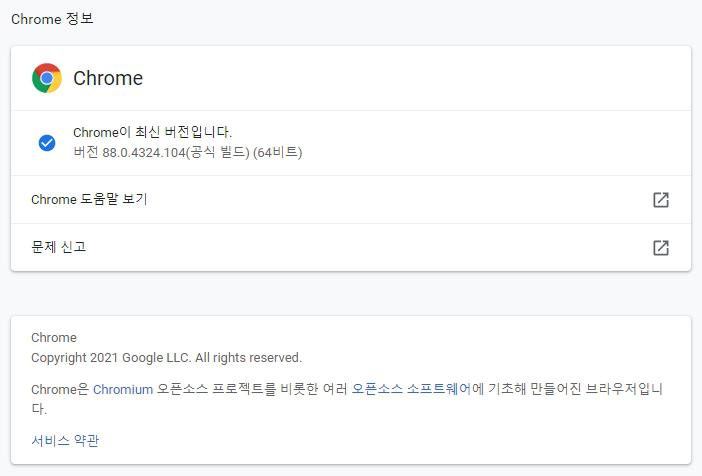Click the 브라우저입니다 description text

(624, 389)
